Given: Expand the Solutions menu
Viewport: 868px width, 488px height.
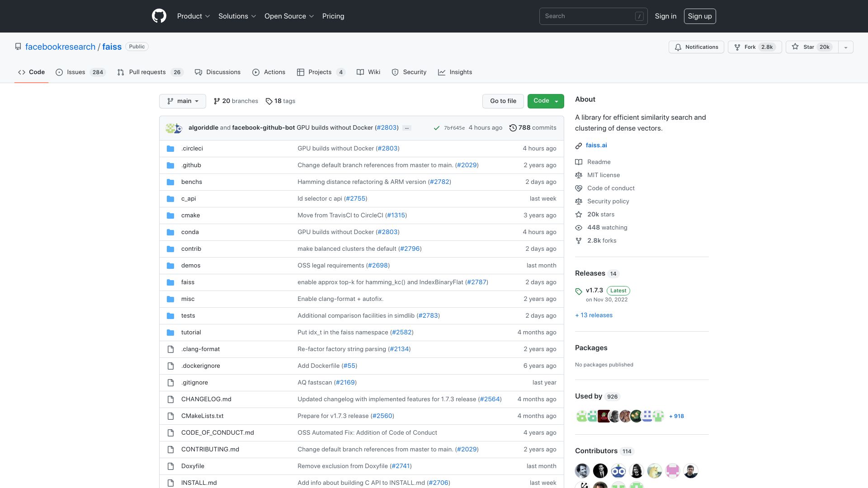Looking at the screenshot, I should coord(237,16).
